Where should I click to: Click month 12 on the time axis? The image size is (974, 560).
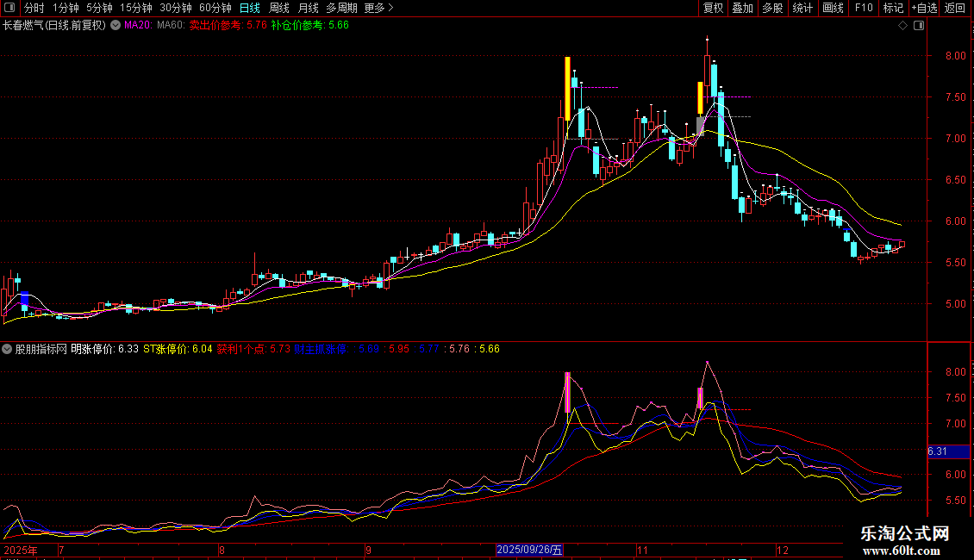pyautogui.click(x=783, y=550)
